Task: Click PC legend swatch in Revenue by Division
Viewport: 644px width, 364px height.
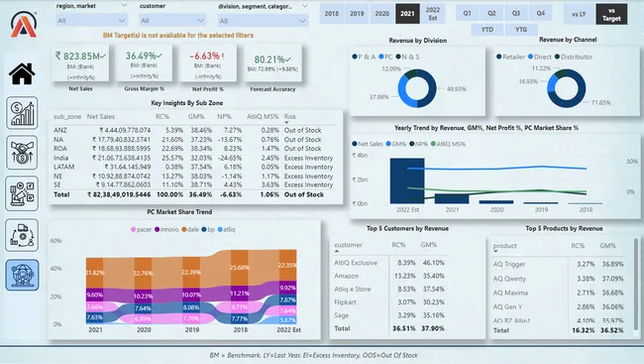Action: (381, 57)
